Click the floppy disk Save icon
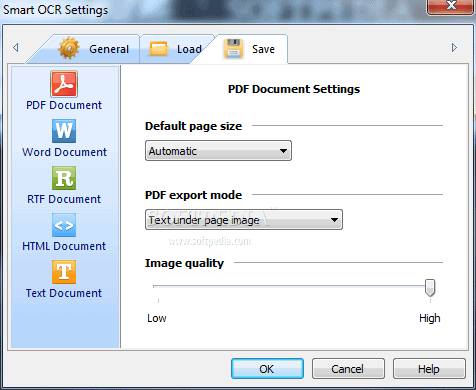Screen dimensions: 476x390 233,49
